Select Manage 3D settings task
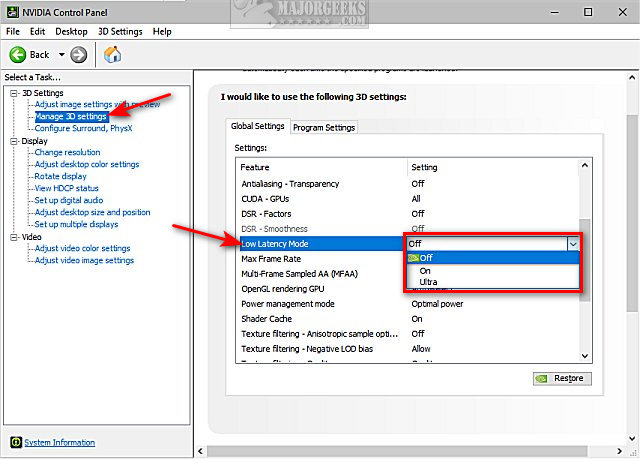The width and height of the screenshot is (640, 459). pyautogui.click(x=71, y=116)
